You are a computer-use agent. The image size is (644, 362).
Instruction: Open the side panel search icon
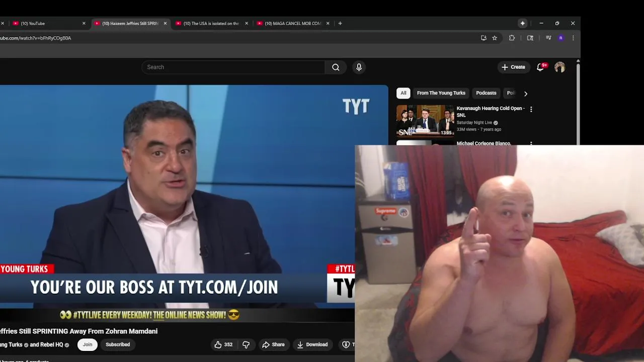[530, 38]
